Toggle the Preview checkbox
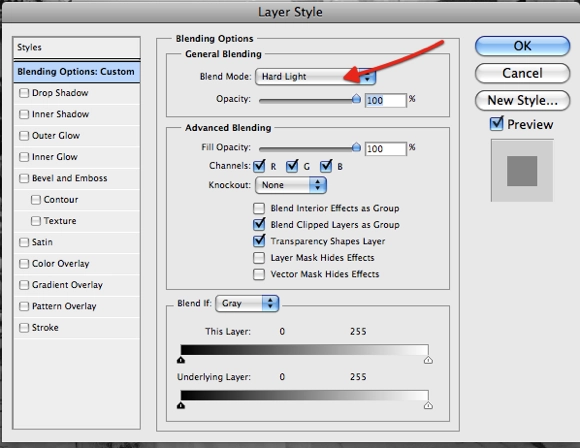The image size is (580, 448). click(x=496, y=124)
